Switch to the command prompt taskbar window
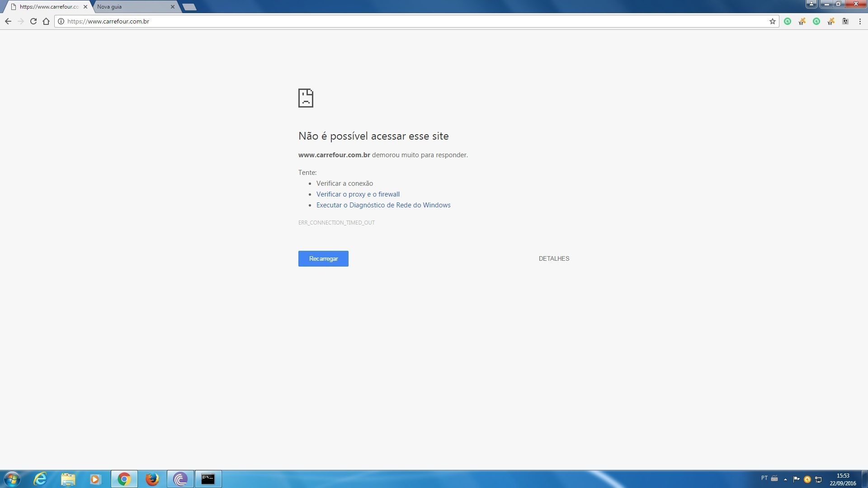868x488 pixels. pyautogui.click(x=208, y=479)
